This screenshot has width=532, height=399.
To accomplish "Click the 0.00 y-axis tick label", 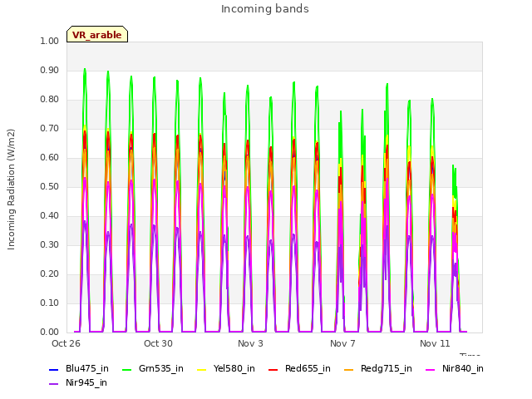I will click(50, 332).
